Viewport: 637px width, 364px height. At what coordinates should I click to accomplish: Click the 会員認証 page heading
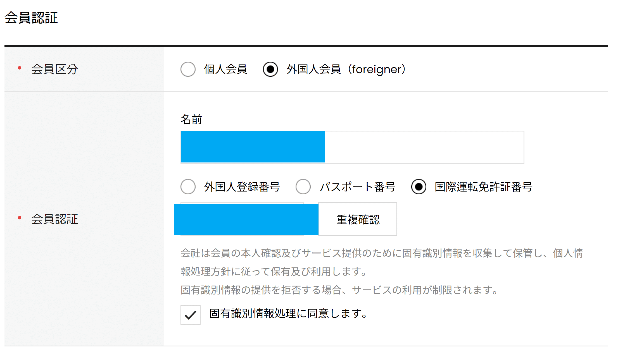pyautogui.click(x=31, y=18)
